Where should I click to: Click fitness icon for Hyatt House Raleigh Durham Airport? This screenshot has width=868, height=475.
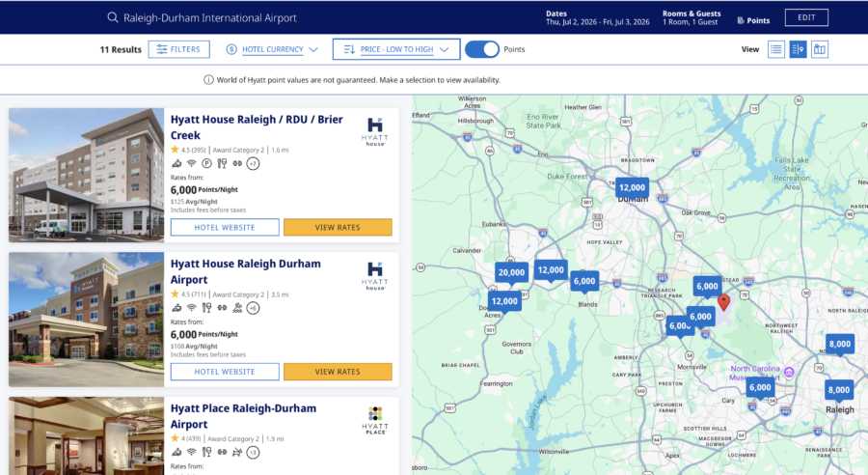(222, 308)
